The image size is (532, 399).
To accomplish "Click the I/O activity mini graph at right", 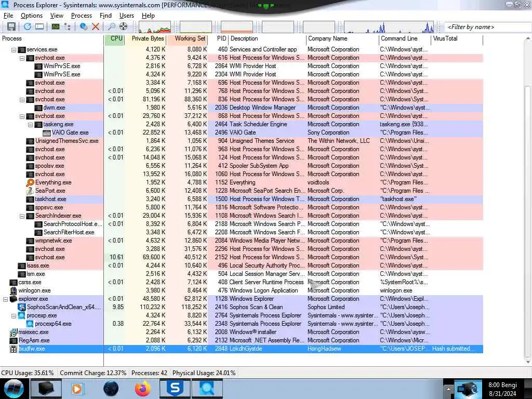I will pos(389,27).
